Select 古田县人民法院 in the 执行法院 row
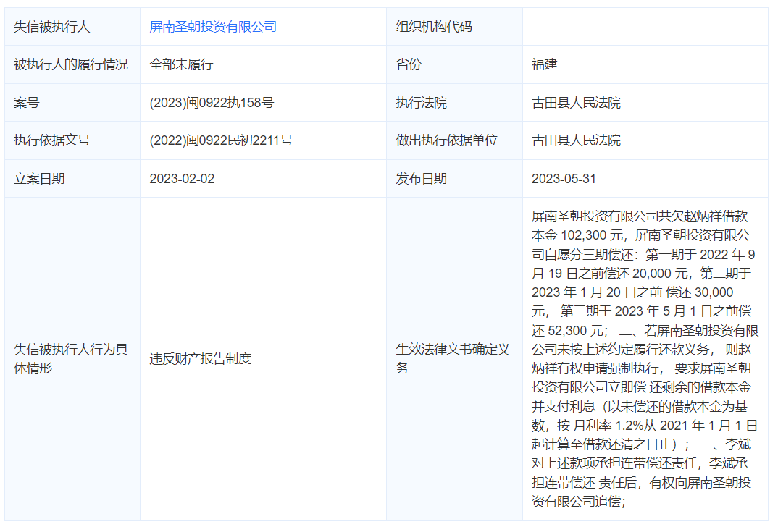This screenshot has width=778, height=532. click(x=576, y=103)
